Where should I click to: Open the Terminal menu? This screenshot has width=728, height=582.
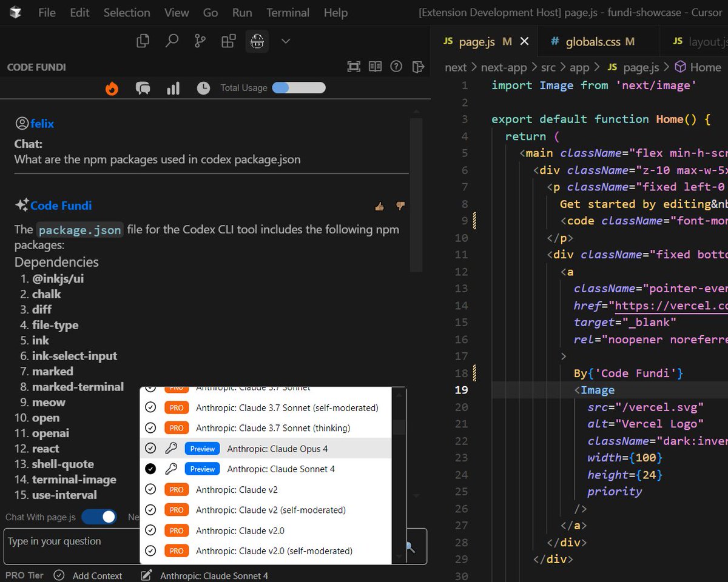[287, 12]
